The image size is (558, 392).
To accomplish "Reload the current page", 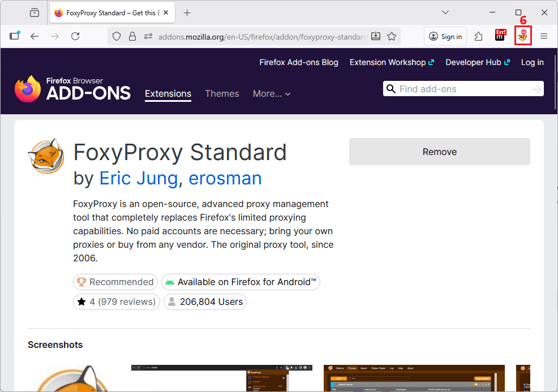I will tap(75, 36).
